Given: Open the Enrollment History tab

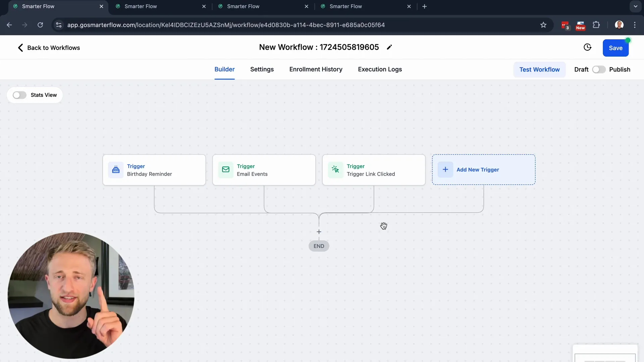Looking at the screenshot, I should [316, 69].
